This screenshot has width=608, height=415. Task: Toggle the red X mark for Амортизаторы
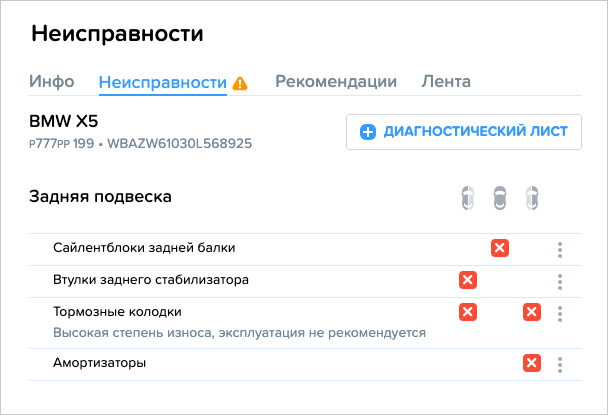532,363
